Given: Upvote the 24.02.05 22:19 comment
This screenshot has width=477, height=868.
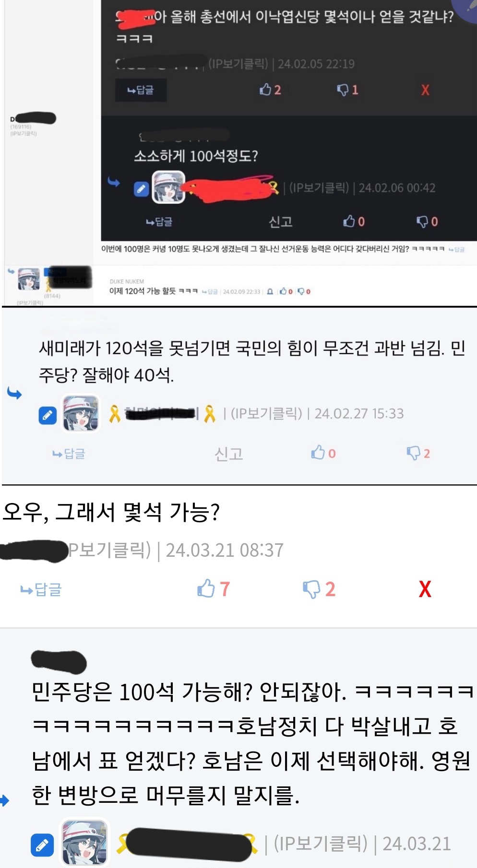Looking at the screenshot, I should point(270,90).
